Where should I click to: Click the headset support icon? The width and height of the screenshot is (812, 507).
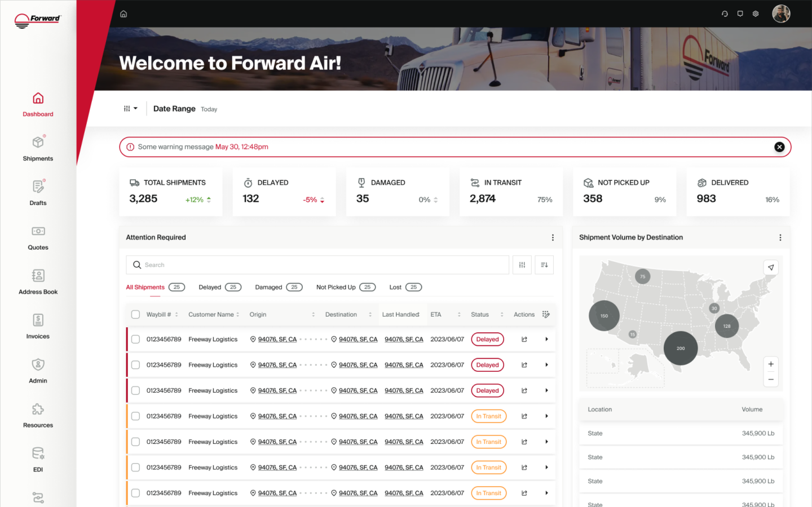(x=725, y=14)
